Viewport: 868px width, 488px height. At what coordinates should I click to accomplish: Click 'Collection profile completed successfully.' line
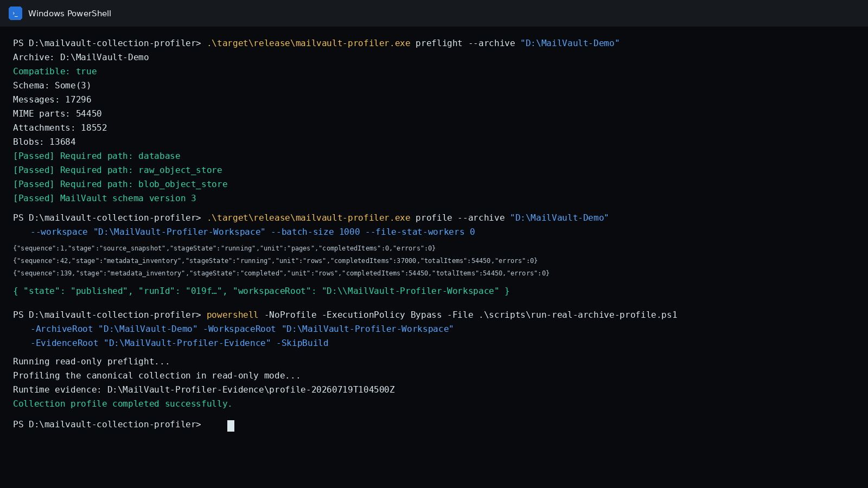click(x=123, y=404)
